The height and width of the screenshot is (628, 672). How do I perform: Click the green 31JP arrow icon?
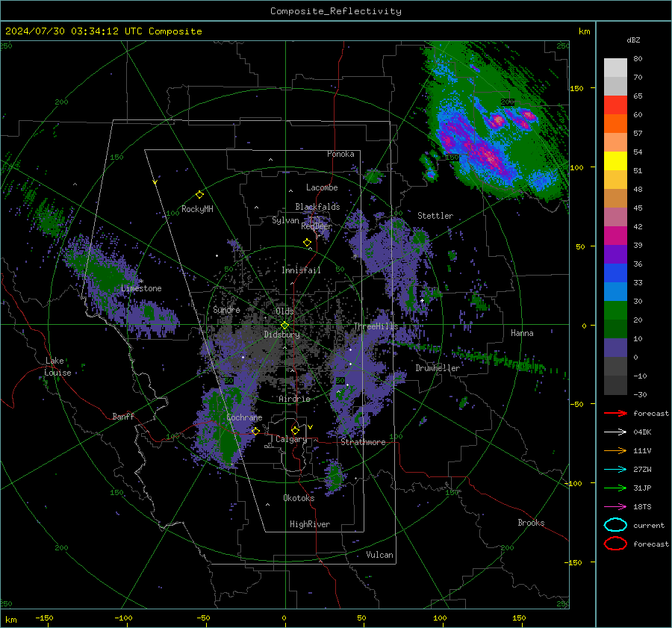click(615, 488)
